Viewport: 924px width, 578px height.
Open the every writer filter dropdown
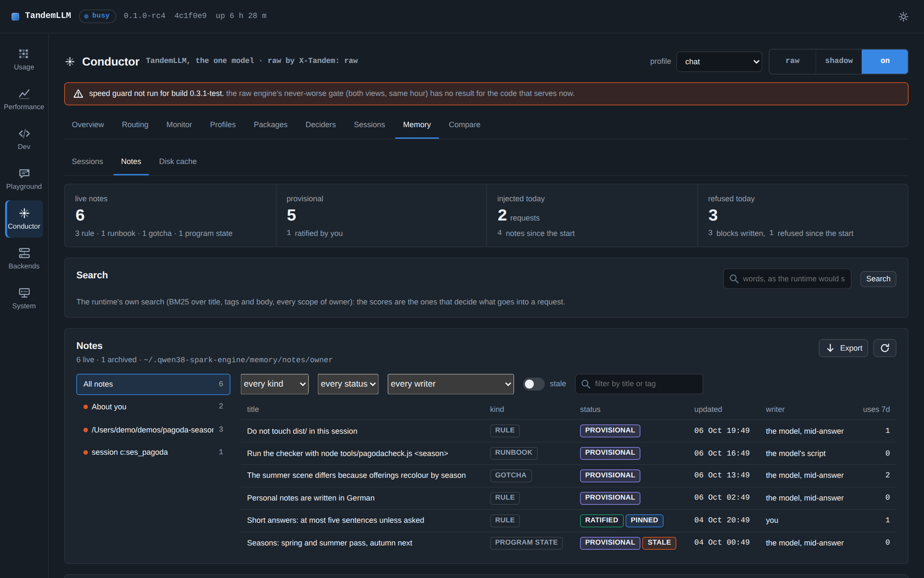tap(450, 384)
